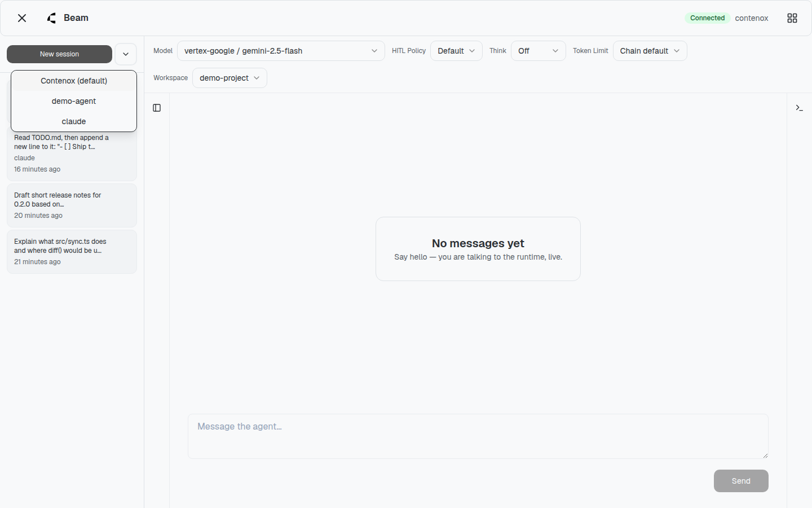Choose Contenox (default) from the menu
The height and width of the screenshot is (508, 812).
coord(74,81)
